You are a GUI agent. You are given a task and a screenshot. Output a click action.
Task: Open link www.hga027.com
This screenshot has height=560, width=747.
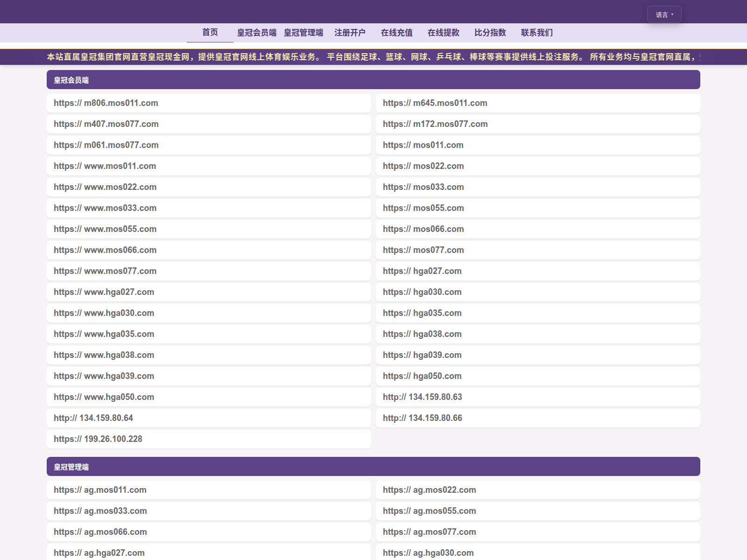[209, 292]
